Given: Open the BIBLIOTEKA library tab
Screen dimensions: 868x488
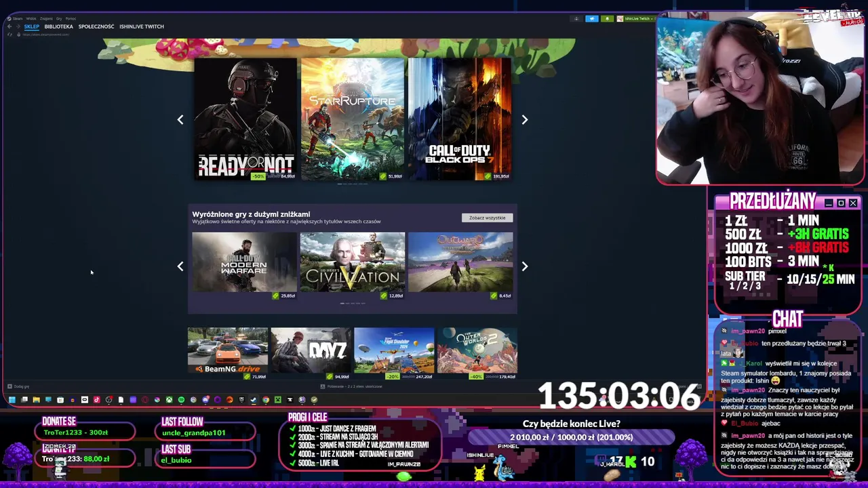Looking at the screenshot, I should click(x=58, y=26).
